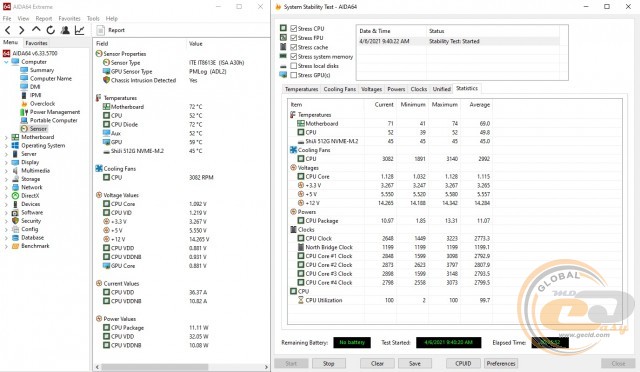The width and height of the screenshot is (640, 372).
Task: Click the Refresh toolbar icon
Action: (51, 30)
